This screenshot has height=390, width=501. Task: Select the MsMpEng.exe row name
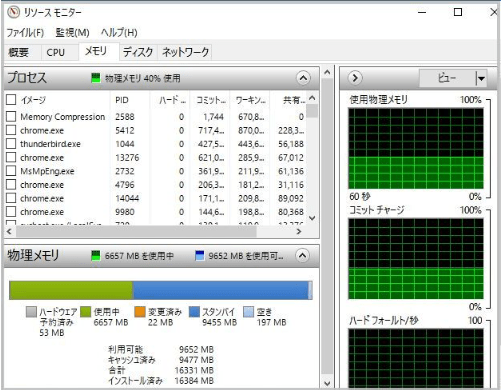[47, 171]
